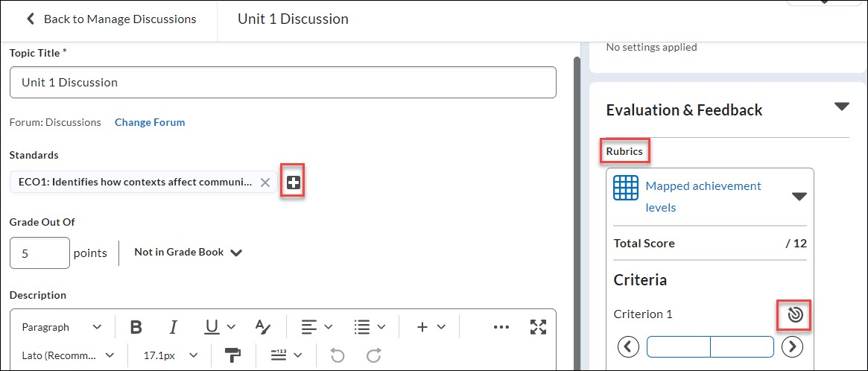Click the Change Forum link
Viewport: 868px width, 371px height.
[150, 122]
